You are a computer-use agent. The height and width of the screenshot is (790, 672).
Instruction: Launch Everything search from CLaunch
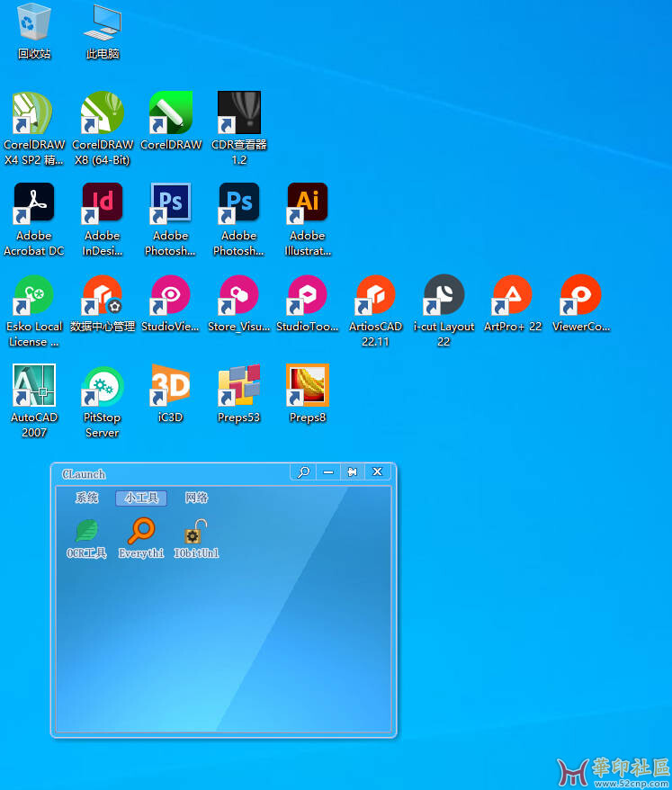[141, 538]
